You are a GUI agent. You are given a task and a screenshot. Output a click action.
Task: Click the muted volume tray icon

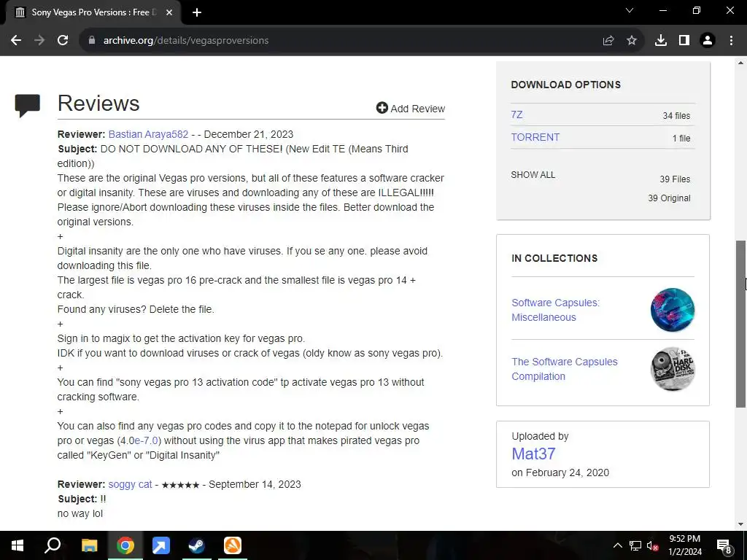click(x=653, y=545)
